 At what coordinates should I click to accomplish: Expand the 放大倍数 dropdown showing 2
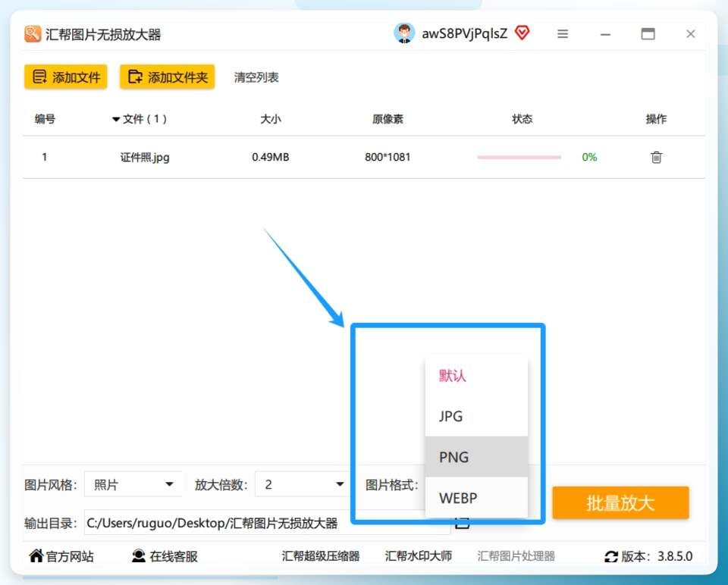point(303,484)
